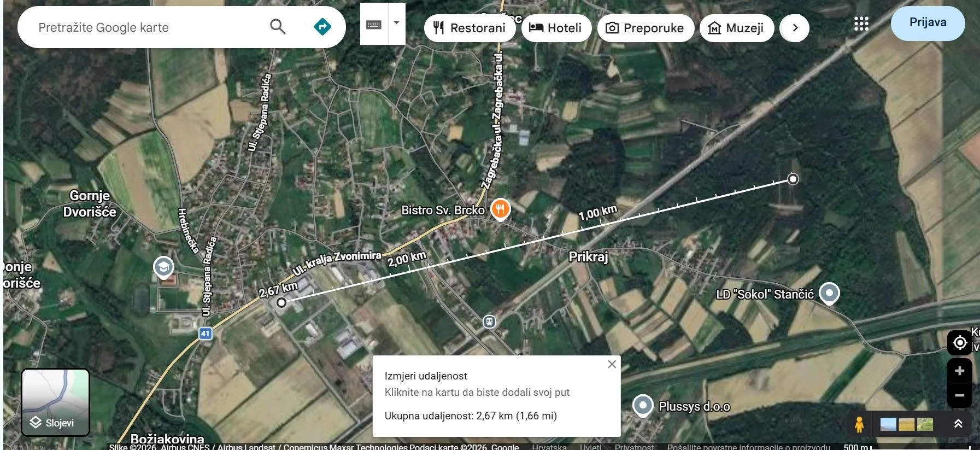Click the train station marker icon
Viewport: 980px width, 450px height.
click(x=489, y=322)
